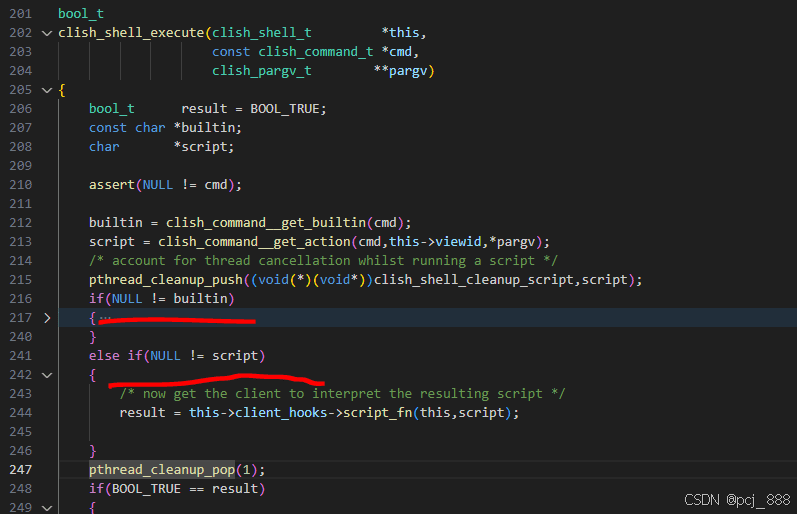The width and height of the screenshot is (797, 514).
Task: Expand the folded block at line 217
Action: click(x=46, y=318)
